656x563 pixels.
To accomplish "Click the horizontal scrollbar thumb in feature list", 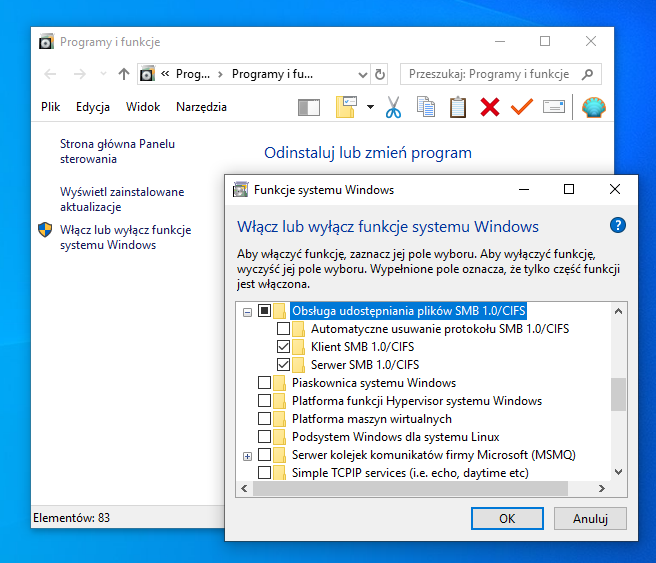I will point(410,489).
